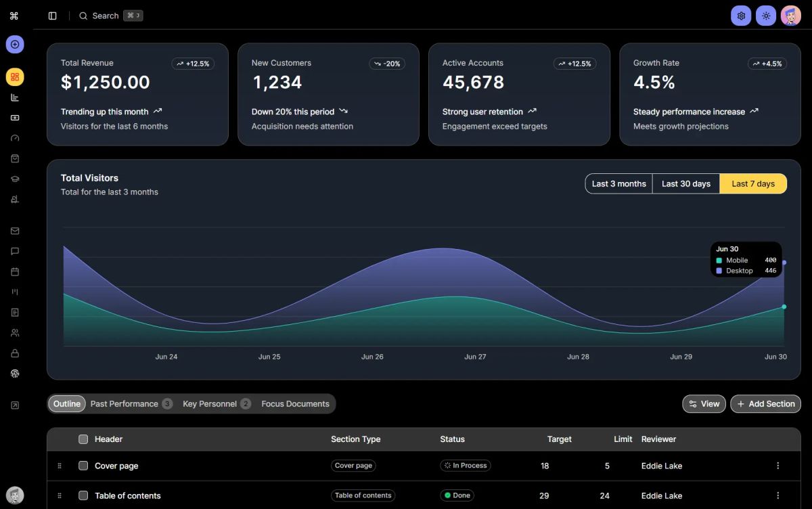Open the fingerprint security icon

point(14,373)
